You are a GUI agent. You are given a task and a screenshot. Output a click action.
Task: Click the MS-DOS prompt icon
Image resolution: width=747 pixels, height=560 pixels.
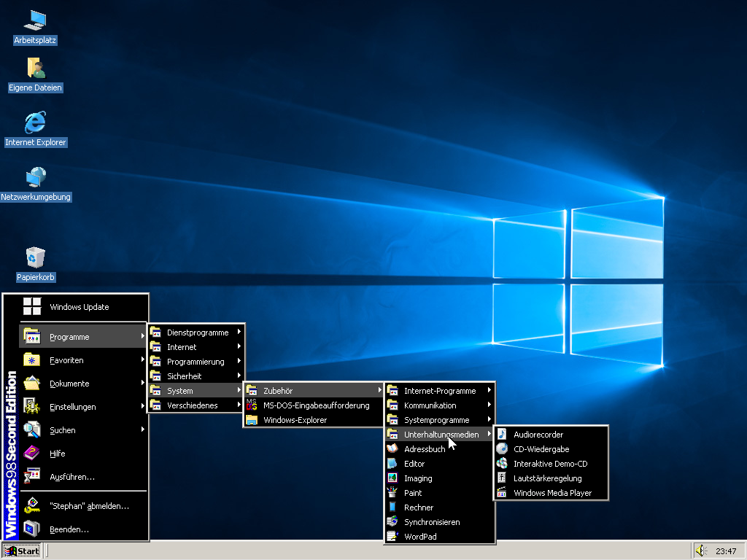tap(252, 405)
